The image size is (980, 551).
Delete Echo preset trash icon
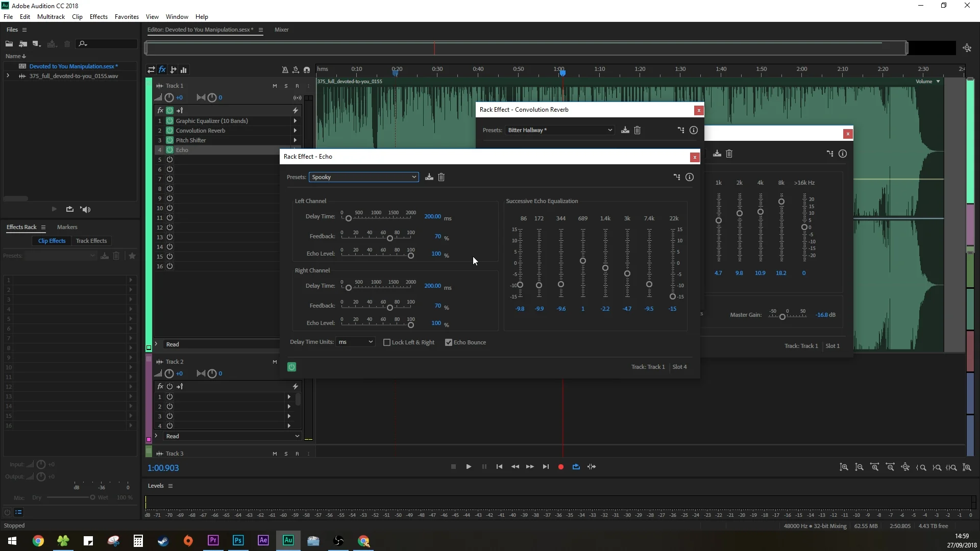(x=442, y=177)
